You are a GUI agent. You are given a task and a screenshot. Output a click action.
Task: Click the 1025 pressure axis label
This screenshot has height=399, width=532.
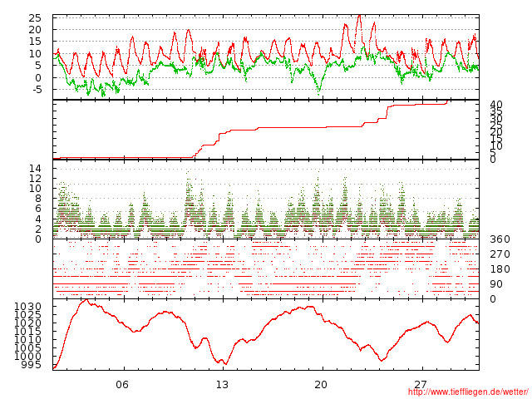click(x=27, y=314)
